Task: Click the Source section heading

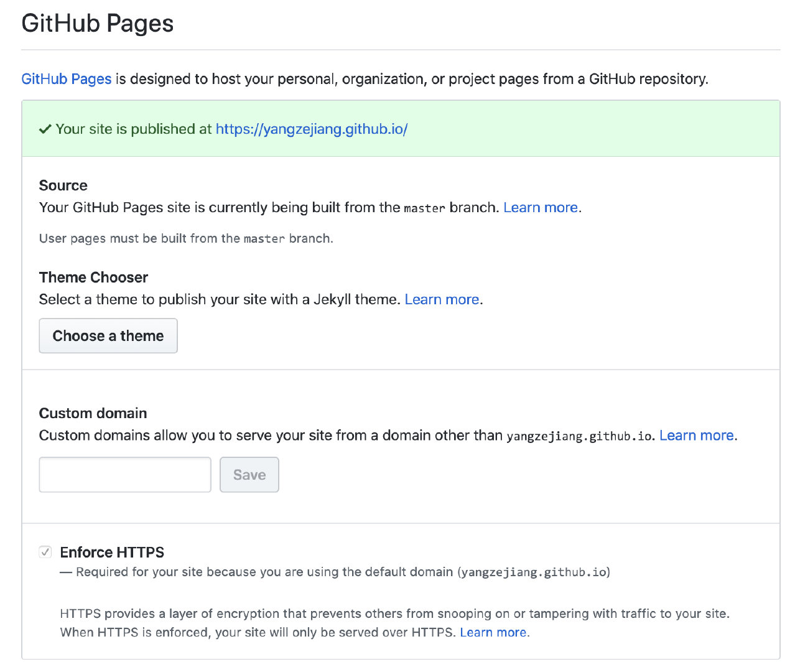Action: [x=63, y=185]
